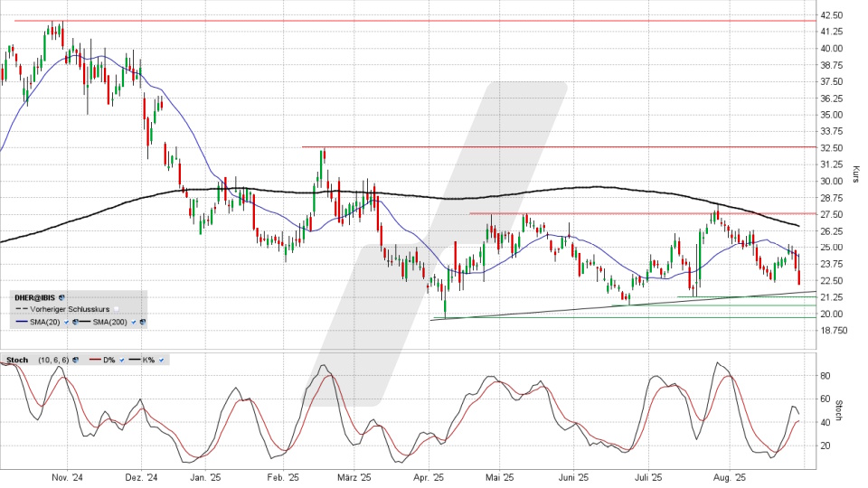Click the SMA(200) legend label

click(109, 322)
